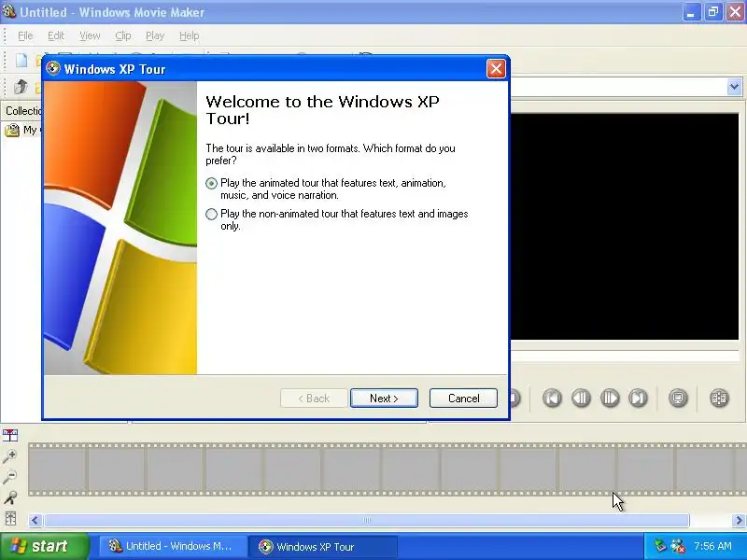Viewport: 747px width, 560px height.
Task: Open the View menu in Movie Maker
Action: click(x=90, y=35)
